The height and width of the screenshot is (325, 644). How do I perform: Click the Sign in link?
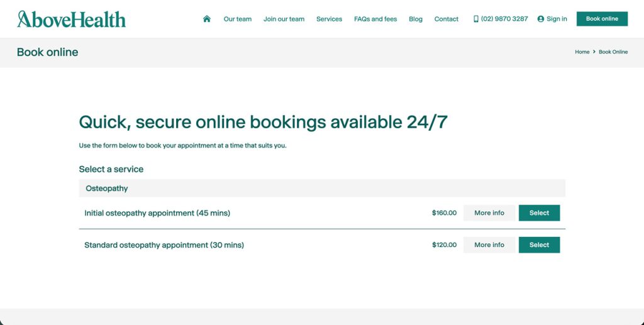click(x=557, y=19)
